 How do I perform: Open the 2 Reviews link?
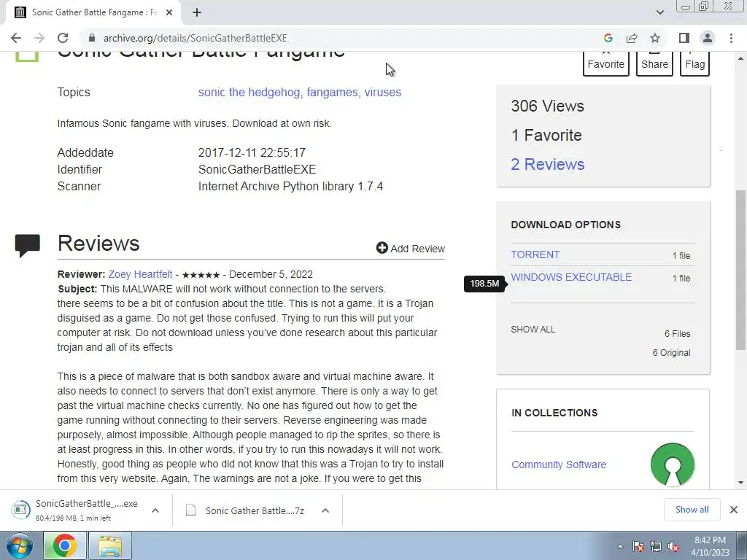547,164
